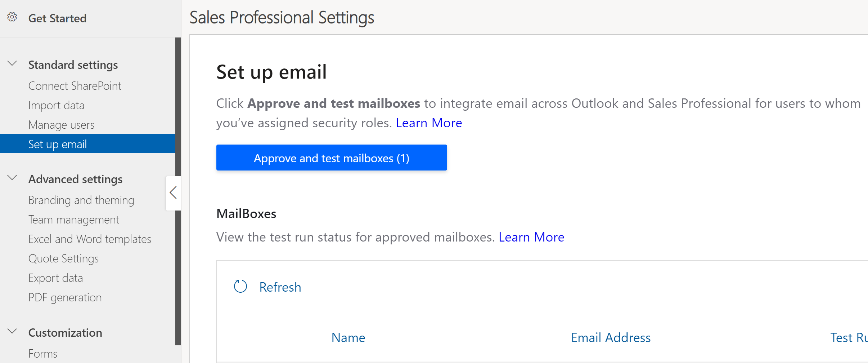Select Connect SharePoint
The width and height of the screenshot is (868, 363).
click(75, 86)
